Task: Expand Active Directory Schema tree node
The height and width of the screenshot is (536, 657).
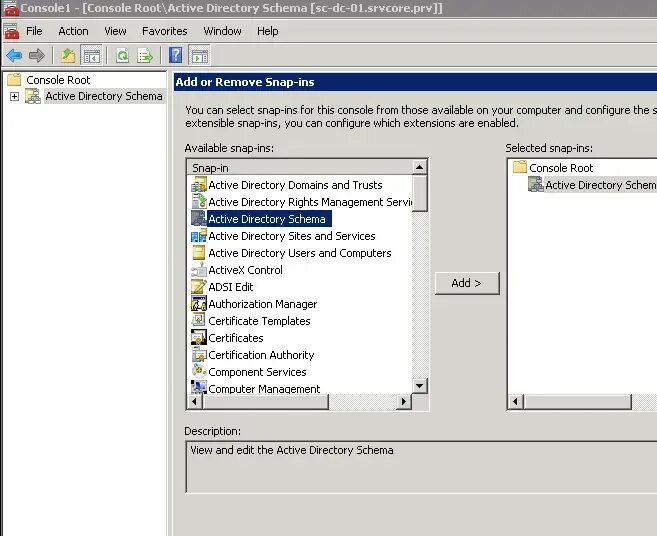Action: tap(14, 96)
